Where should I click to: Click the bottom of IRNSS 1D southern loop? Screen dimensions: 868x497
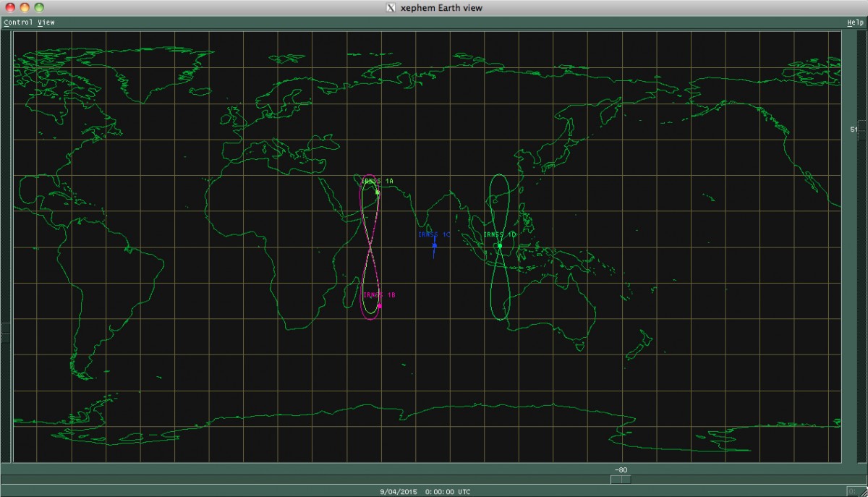[x=502, y=319]
